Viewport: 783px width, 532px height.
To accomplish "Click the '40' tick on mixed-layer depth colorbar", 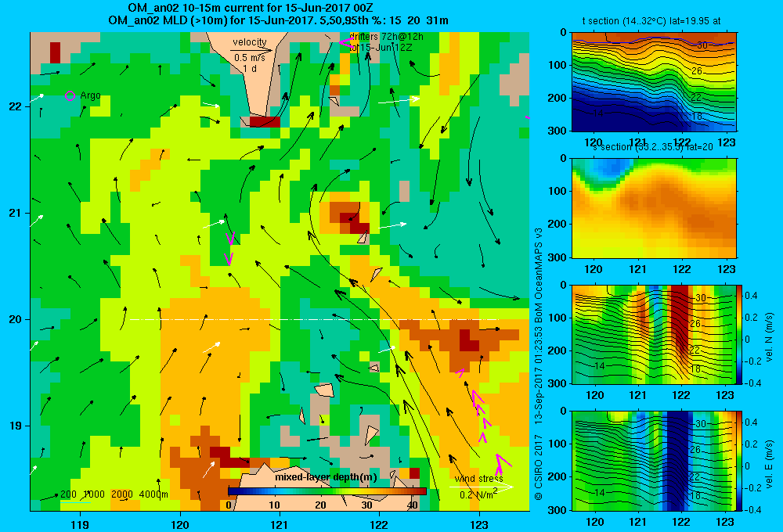I will [413, 505].
